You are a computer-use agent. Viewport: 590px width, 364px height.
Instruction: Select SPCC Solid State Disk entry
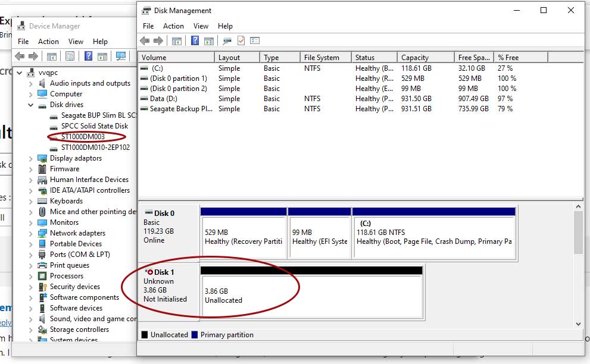tap(95, 126)
